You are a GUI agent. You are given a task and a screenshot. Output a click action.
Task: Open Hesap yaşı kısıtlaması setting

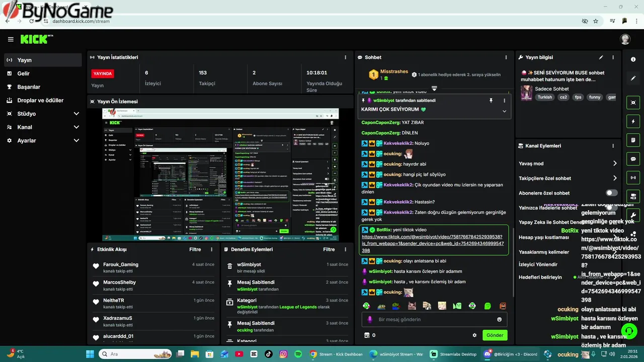click(544, 237)
